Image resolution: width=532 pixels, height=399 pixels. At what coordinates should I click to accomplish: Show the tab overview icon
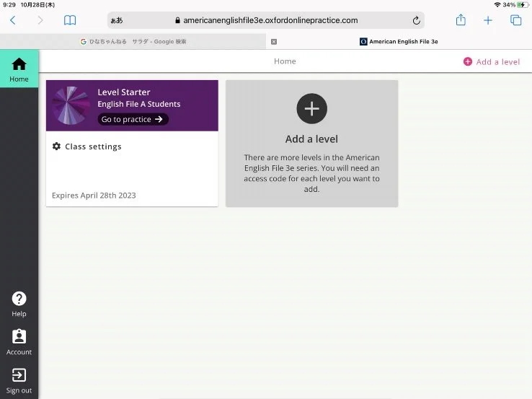[x=515, y=20]
